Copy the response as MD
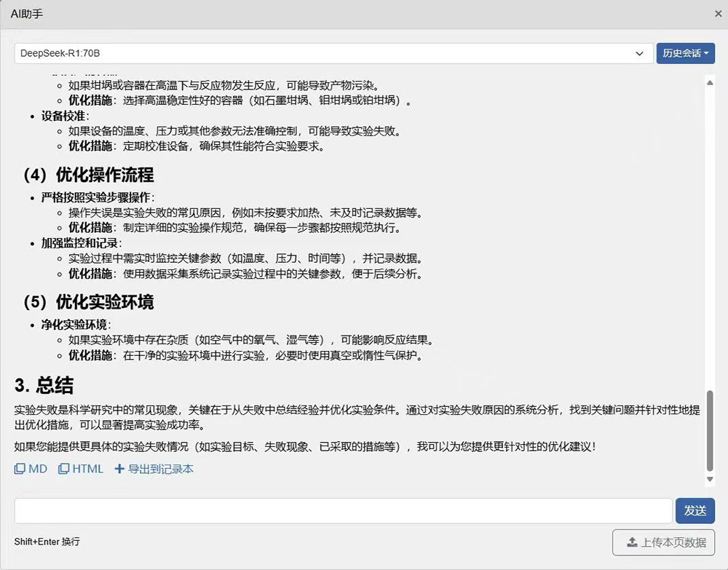The width and height of the screenshot is (728, 570). pos(31,469)
